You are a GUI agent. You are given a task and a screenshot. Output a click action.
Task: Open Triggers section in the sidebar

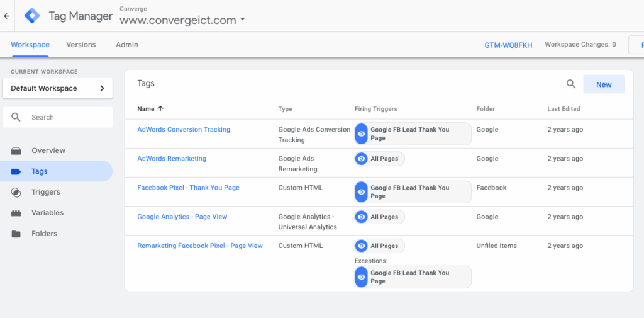coord(46,192)
